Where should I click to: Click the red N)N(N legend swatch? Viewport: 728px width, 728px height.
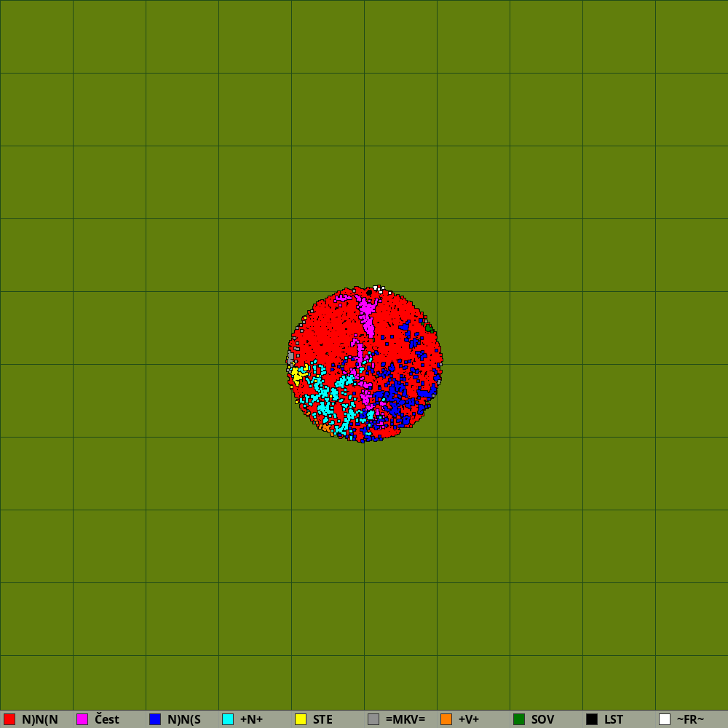[9, 719]
